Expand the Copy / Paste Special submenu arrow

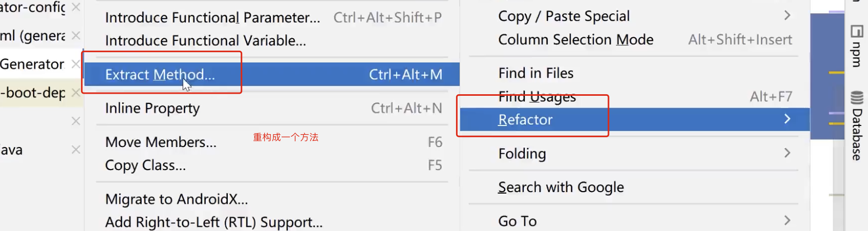tap(787, 15)
